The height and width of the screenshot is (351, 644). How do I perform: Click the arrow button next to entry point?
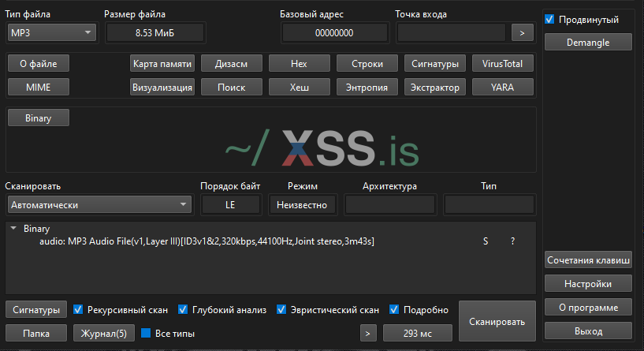click(523, 33)
